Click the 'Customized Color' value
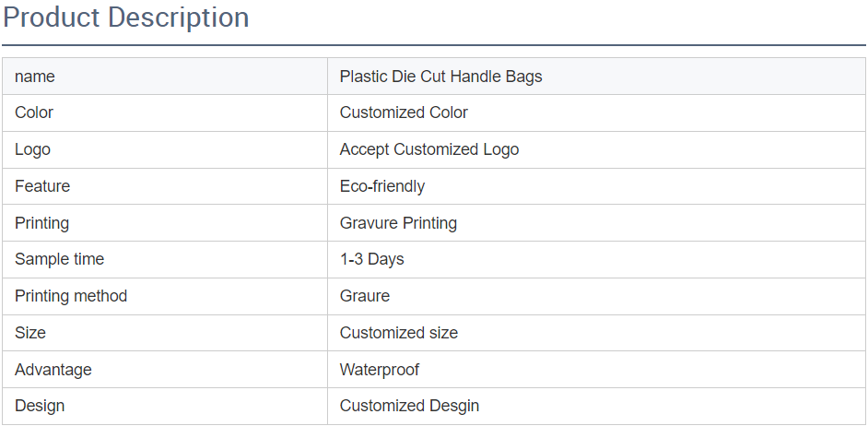This screenshot has width=868, height=426. point(404,112)
